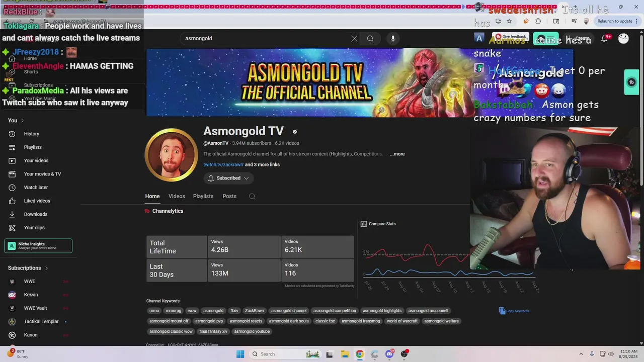Click the orange extension icon in the toolbar

[526, 21]
